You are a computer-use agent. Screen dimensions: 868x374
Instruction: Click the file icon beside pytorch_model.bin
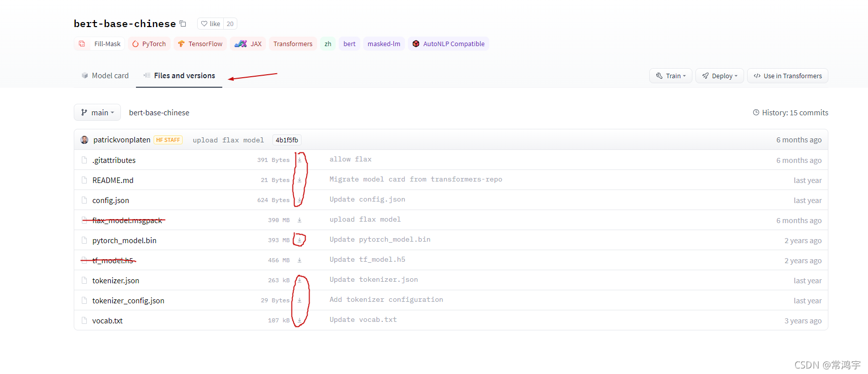point(84,240)
